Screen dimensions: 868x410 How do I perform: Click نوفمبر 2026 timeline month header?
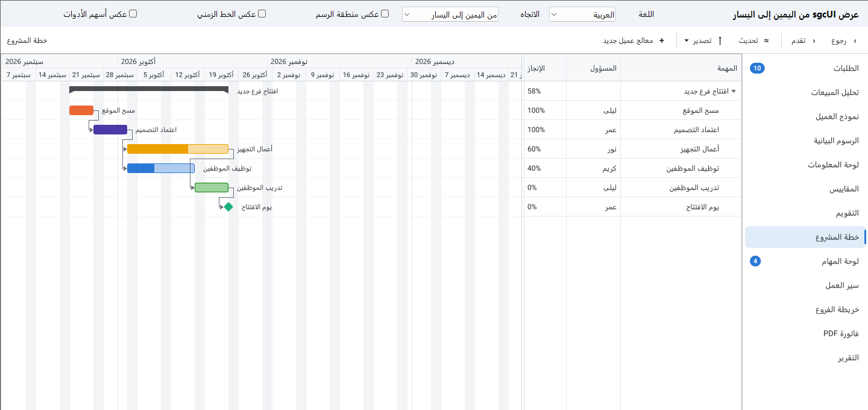pos(339,61)
